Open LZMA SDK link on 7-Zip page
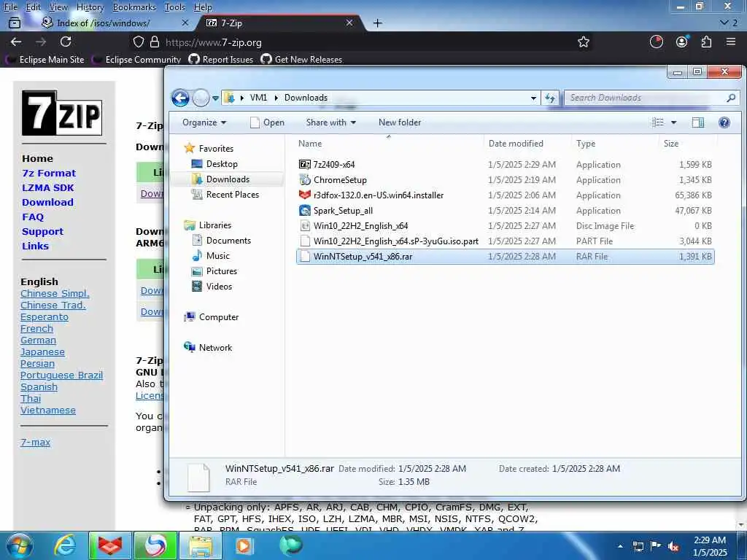The image size is (747, 560). [x=47, y=187]
